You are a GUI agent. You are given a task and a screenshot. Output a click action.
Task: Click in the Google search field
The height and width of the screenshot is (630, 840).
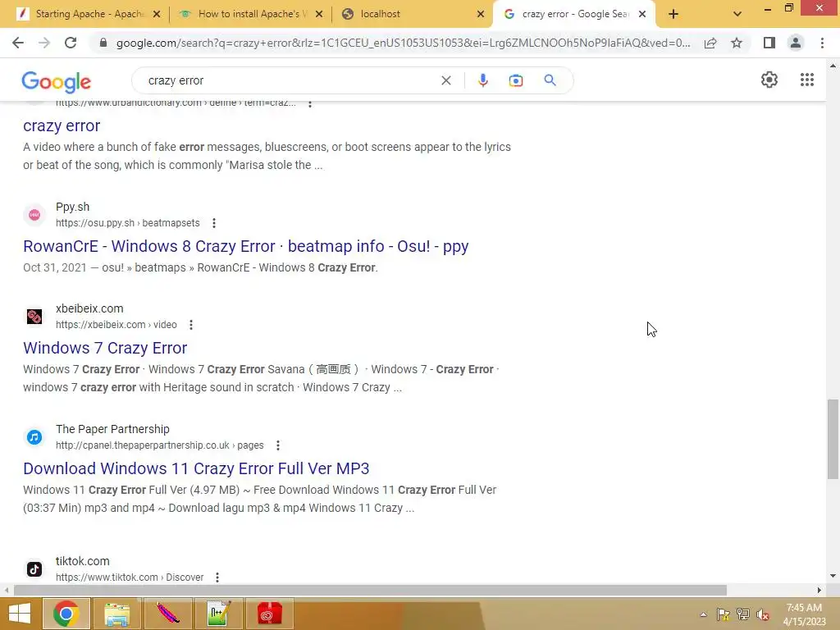click(290, 80)
